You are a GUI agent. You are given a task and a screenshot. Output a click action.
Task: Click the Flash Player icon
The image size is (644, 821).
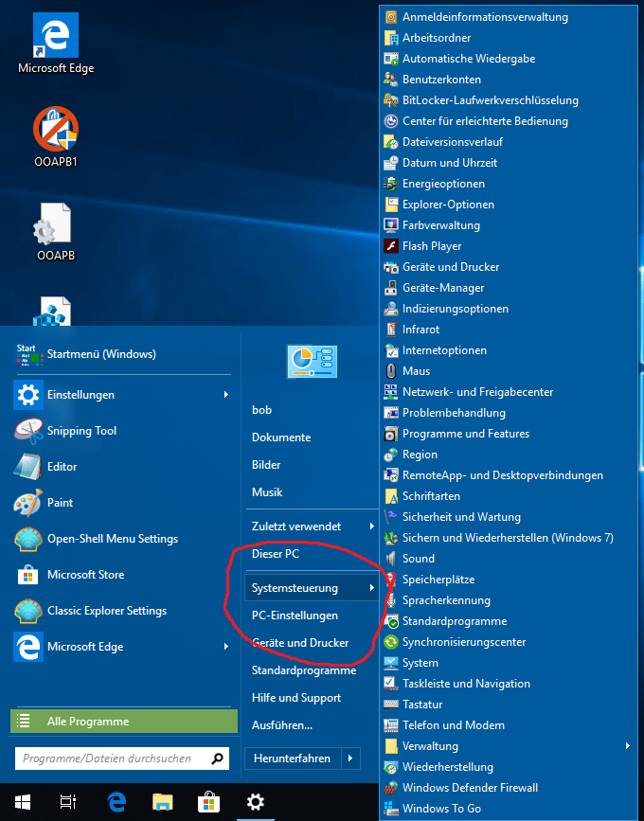click(x=391, y=246)
